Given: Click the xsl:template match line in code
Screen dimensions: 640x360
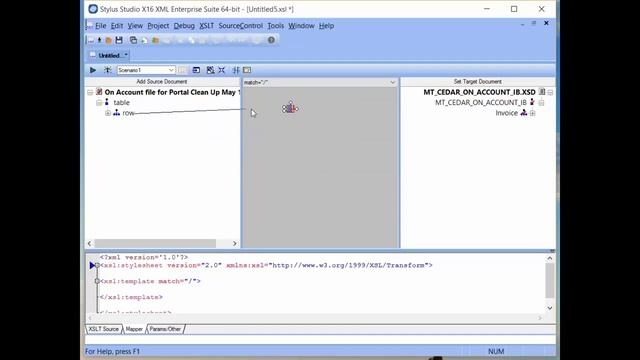Looking at the screenshot, I should tap(150, 281).
